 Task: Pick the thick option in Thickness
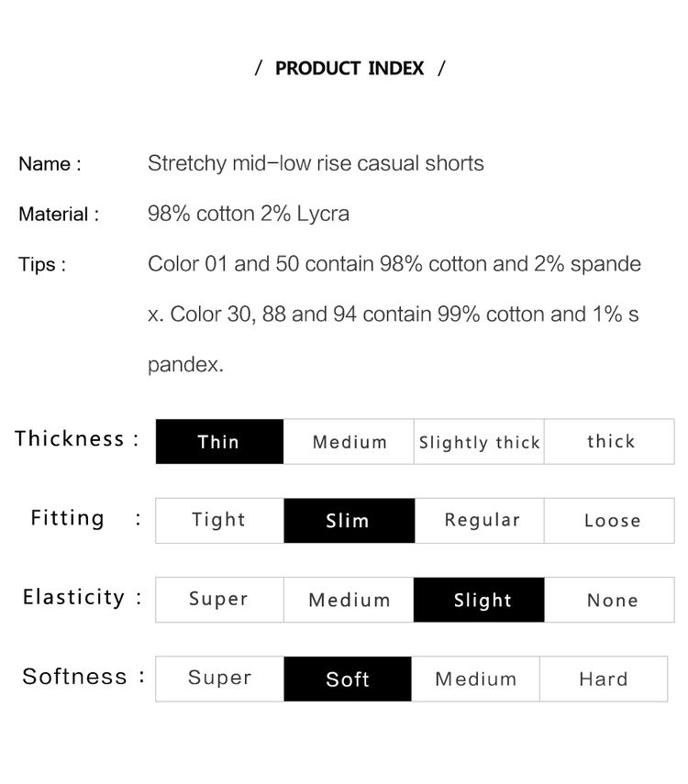coord(609,441)
